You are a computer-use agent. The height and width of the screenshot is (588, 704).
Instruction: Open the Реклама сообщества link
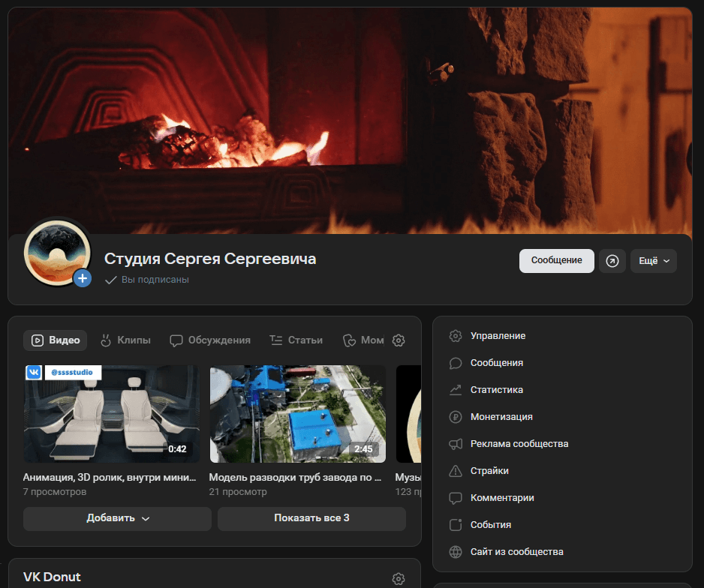click(x=519, y=444)
